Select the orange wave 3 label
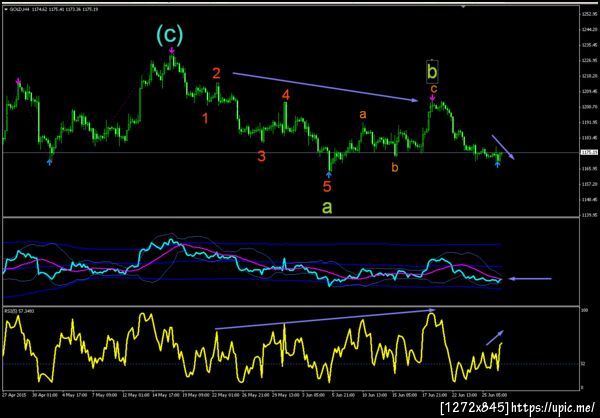Viewport: 600px width, 418px height. [x=261, y=156]
